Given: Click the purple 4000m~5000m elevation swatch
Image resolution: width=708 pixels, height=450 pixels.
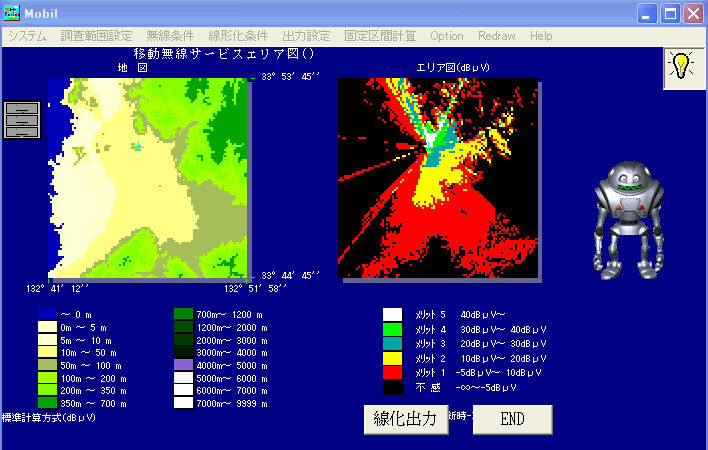Looking at the screenshot, I should [x=184, y=366].
